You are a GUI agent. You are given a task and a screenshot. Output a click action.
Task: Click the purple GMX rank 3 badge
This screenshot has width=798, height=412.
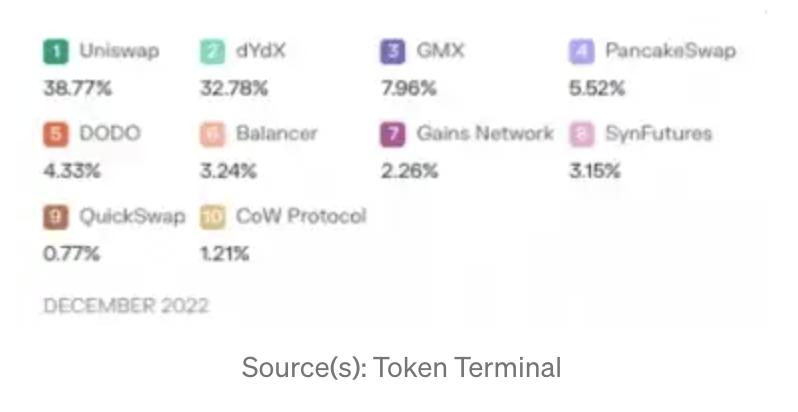[393, 52]
